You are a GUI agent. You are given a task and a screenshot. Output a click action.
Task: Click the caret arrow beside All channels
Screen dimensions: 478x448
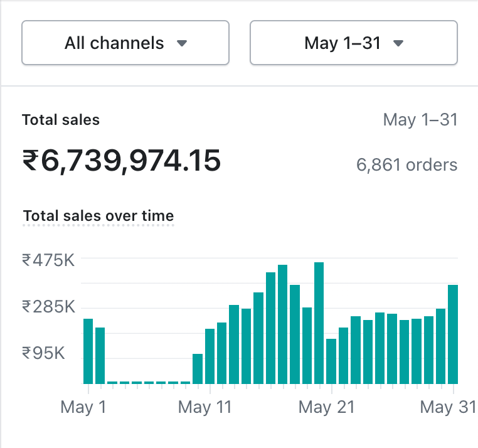tap(182, 44)
